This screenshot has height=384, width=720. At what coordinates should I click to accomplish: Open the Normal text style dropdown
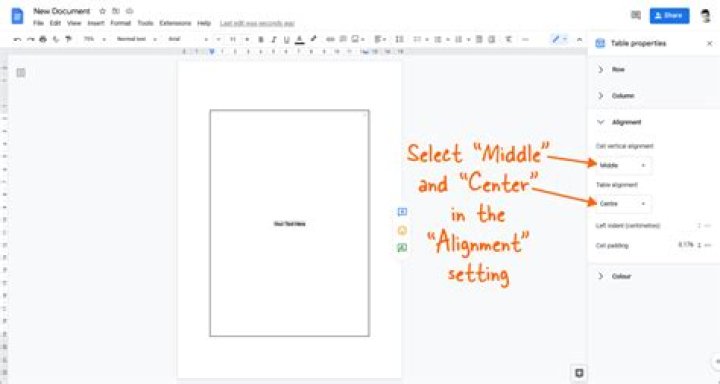coord(136,40)
